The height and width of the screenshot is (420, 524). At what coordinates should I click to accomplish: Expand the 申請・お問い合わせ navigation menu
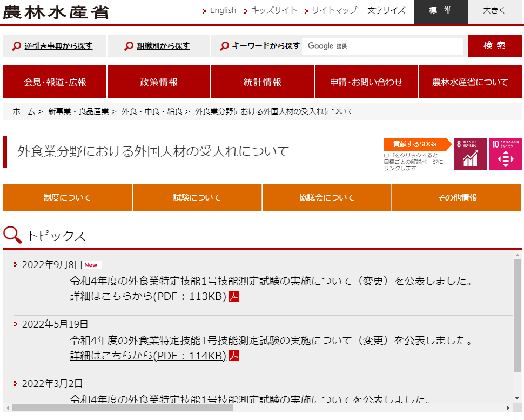click(x=366, y=82)
